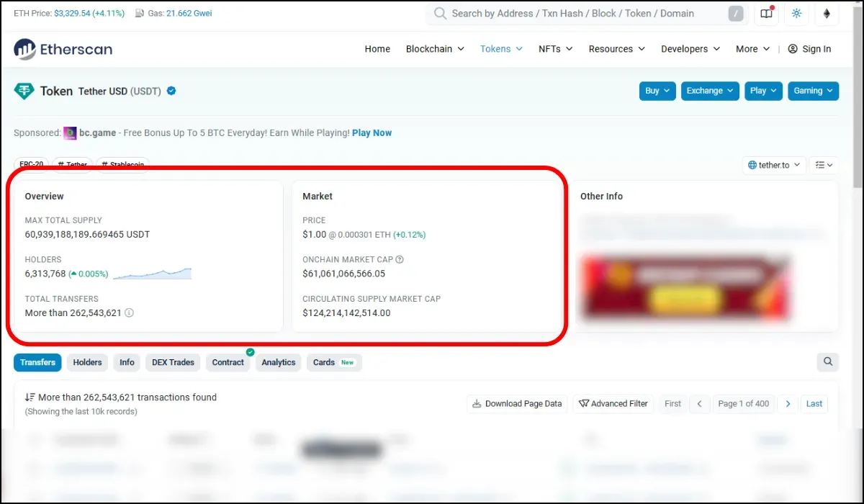The width and height of the screenshot is (864, 504).
Task: Open the Blockchain dropdown menu
Action: pos(435,49)
